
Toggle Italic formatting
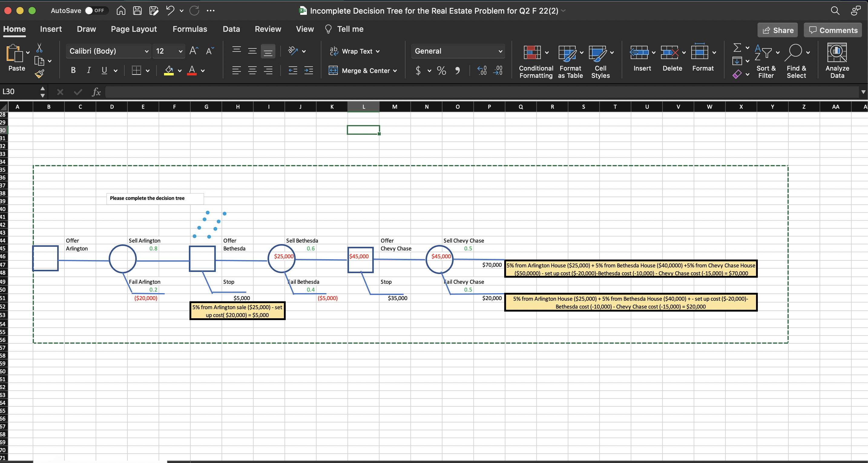click(89, 71)
